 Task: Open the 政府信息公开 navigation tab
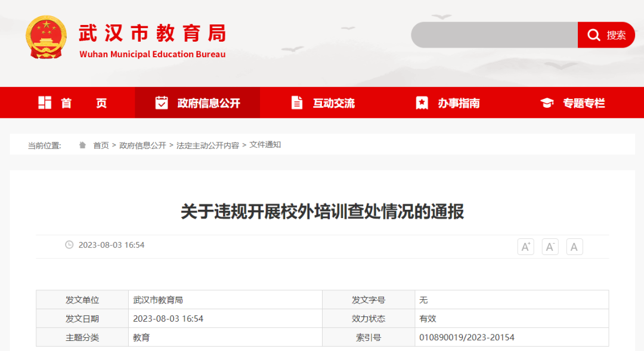click(x=197, y=102)
